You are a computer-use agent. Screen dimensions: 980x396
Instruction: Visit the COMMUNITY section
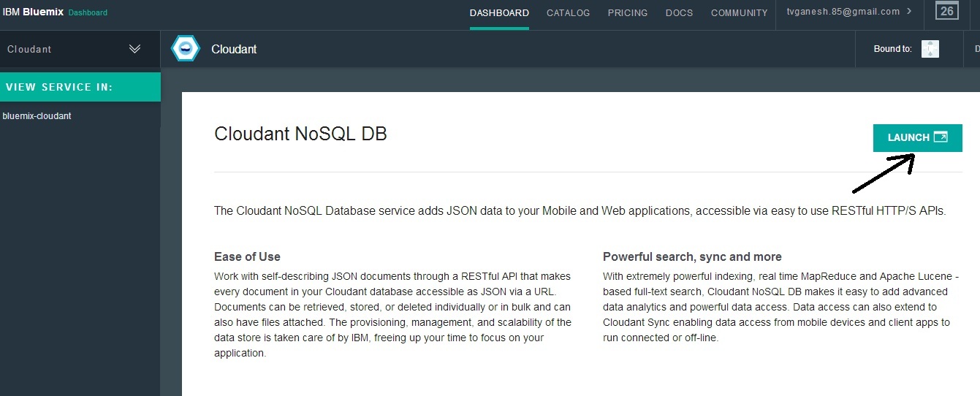(739, 12)
